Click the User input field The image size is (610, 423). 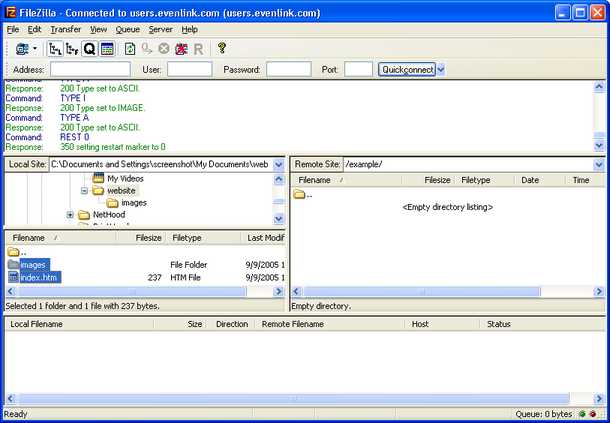tap(189, 70)
